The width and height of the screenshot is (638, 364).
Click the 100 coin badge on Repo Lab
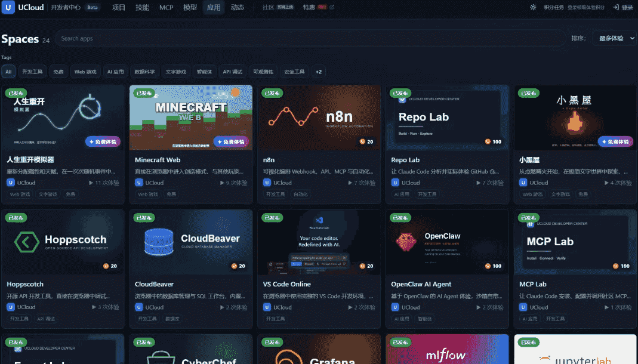[x=493, y=141]
